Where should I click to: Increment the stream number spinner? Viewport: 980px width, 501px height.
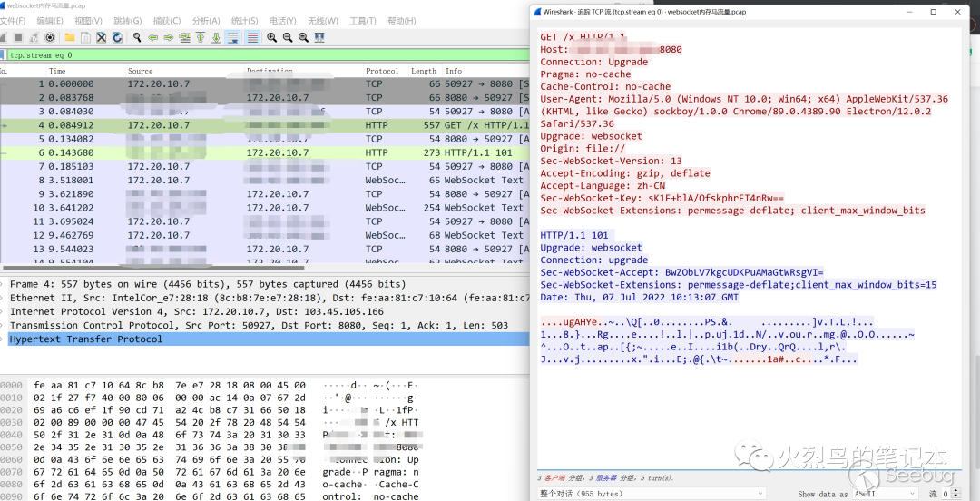coord(955,491)
